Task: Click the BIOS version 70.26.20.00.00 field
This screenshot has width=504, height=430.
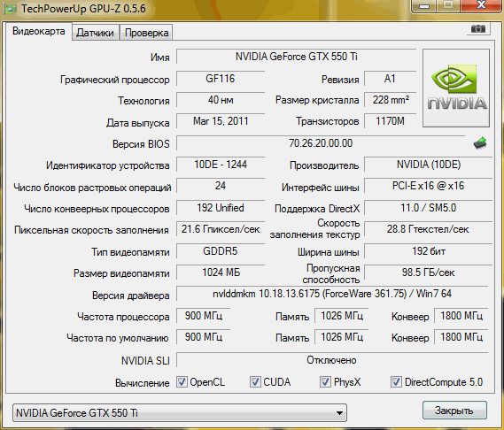Action: click(321, 143)
